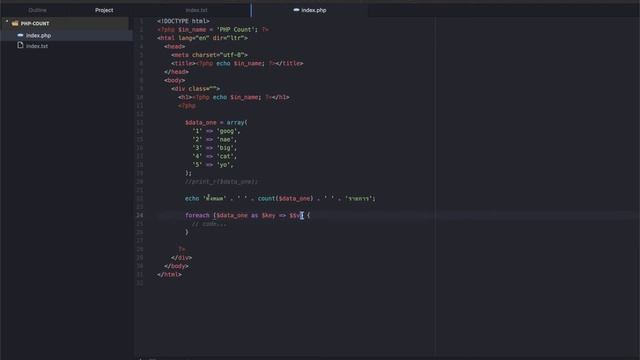Image resolution: width=640 pixels, height=360 pixels.
Task: Click the foreach keyword on line 24
Action: pos(197,215)
